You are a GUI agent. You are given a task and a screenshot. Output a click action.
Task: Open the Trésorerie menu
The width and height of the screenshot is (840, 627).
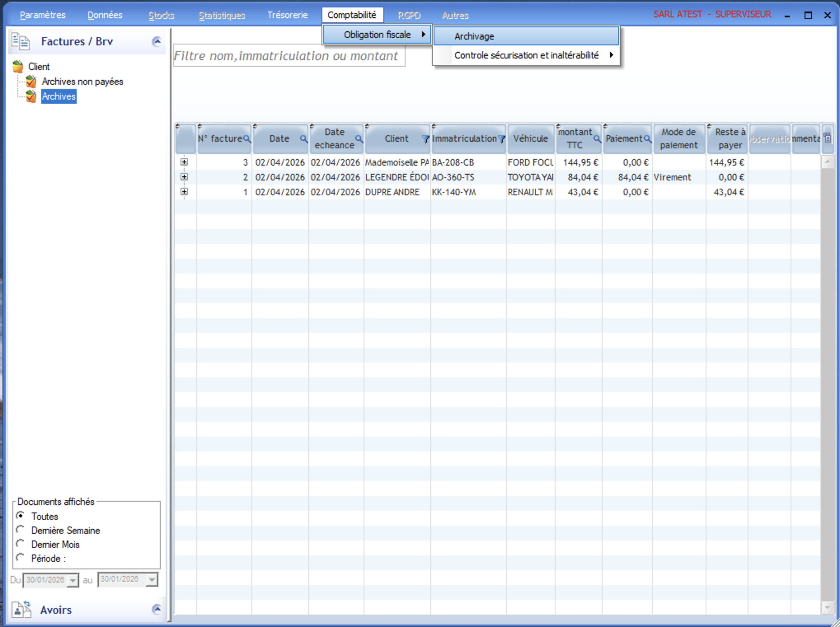tap(287, 15)
